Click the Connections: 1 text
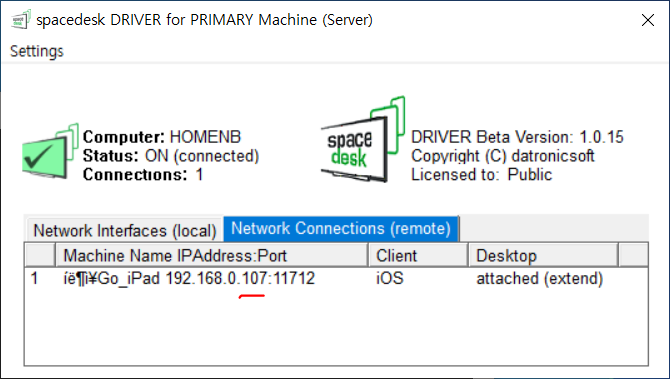This screenshot has height=379, width=670. (x=143, y=174)
